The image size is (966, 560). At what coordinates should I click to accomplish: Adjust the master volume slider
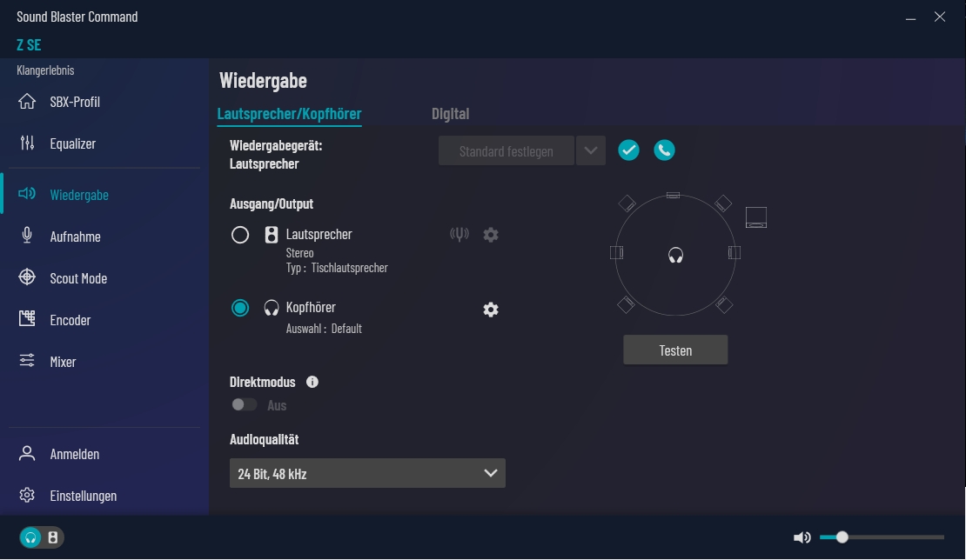(882, 537)
